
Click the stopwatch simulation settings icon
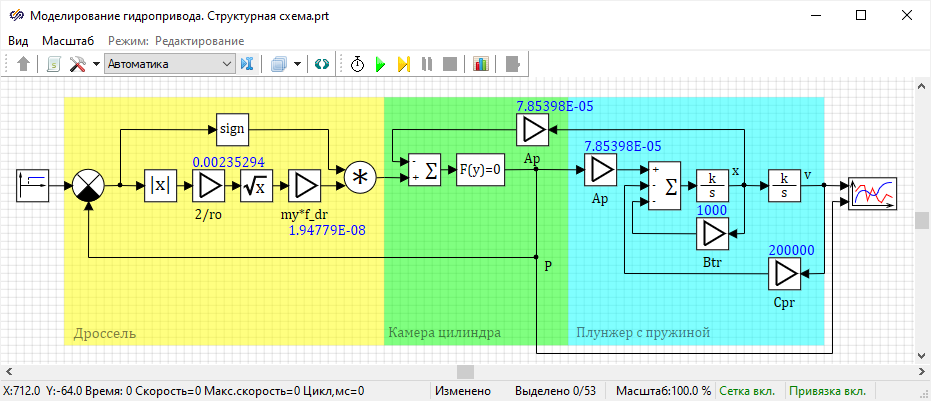pyautogui.click(x=357, y=64)
